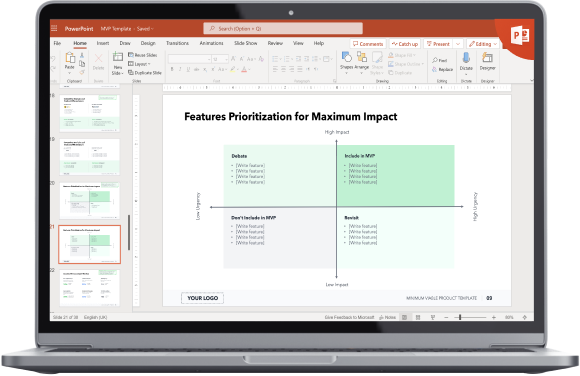Screen dimensions: 580x376
Task: Click the Clear Formatting icon
Action: tap(261, 59)
